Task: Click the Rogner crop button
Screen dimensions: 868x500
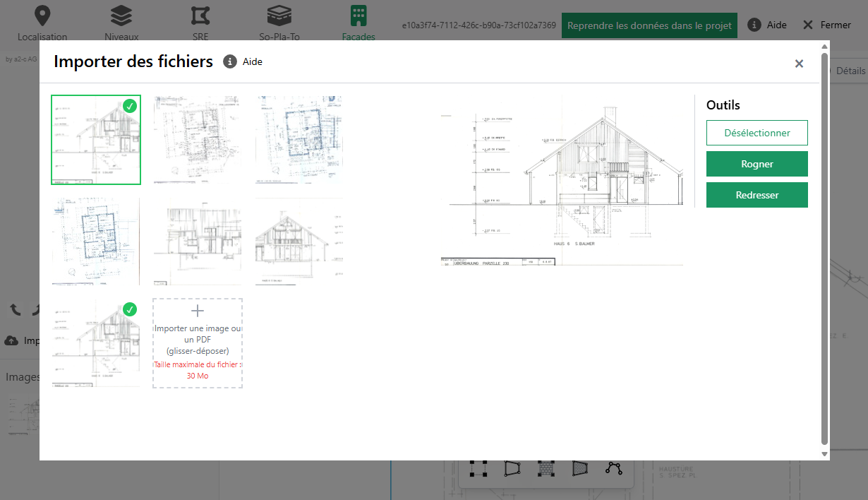Action: 757,164
